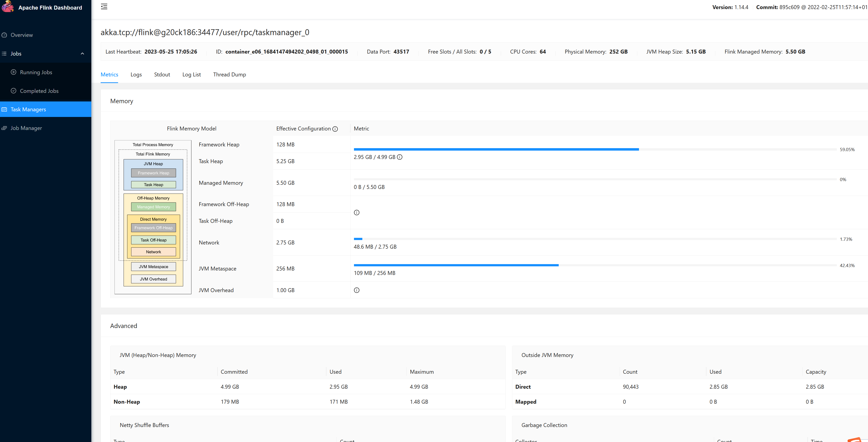This screenshot has width=868, height=442.
Task: Click info icon in Framework Off-Heap metric row
Action: point(356,213)
